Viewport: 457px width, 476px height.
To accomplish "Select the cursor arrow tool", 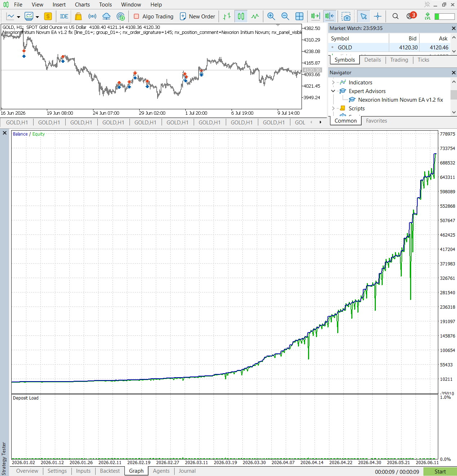I will coord(364,16).
